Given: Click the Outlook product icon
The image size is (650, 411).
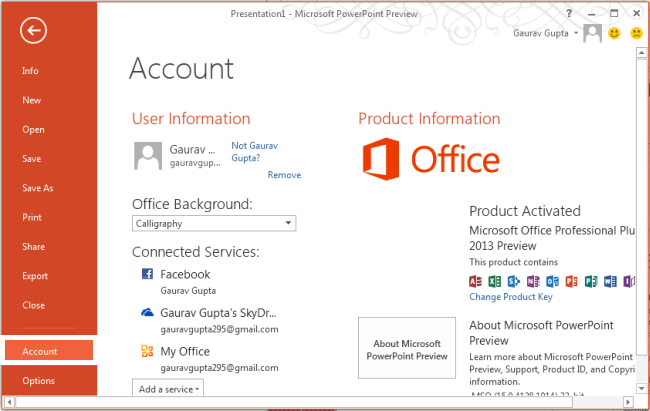Looking at the screenshot, I should point(552,281).
